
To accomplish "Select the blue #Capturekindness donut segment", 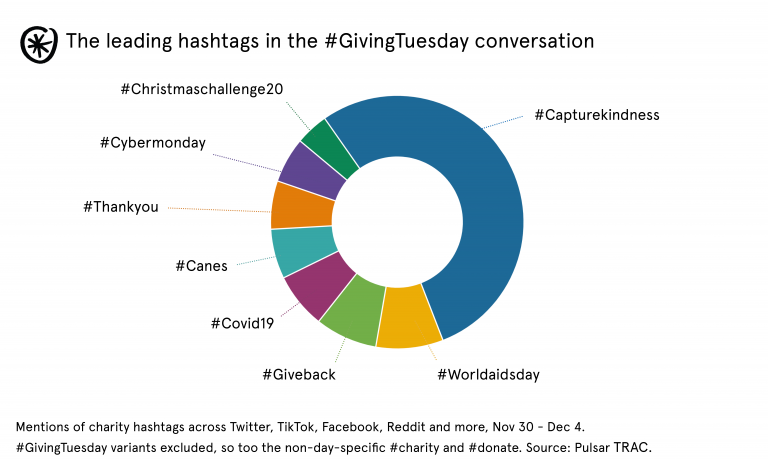I will tap(470, 200).
